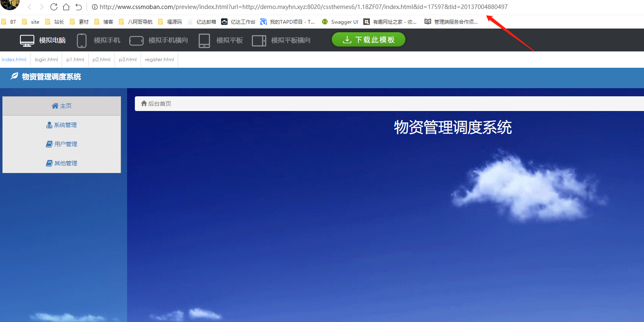
Task: Click the 后台首页 breadcrumb text
Action: 160,104
